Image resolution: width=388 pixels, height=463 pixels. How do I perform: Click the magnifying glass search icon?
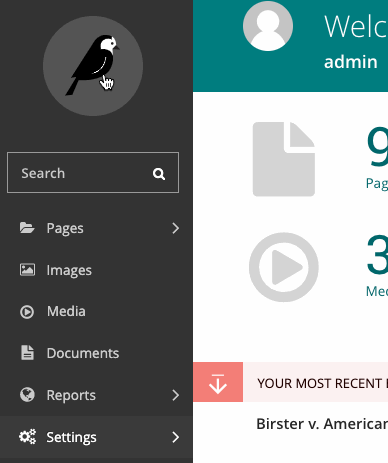pyautogui.click(x=159, y=174)
